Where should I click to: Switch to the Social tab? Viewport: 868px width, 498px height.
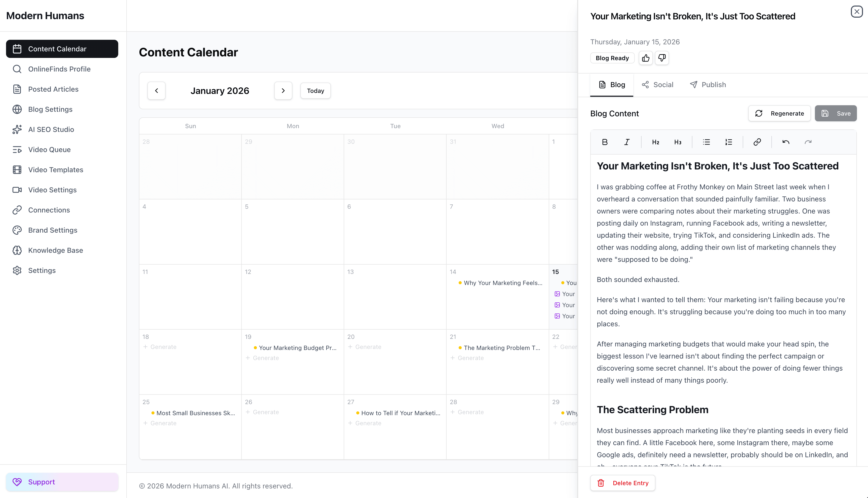point(657,85)
